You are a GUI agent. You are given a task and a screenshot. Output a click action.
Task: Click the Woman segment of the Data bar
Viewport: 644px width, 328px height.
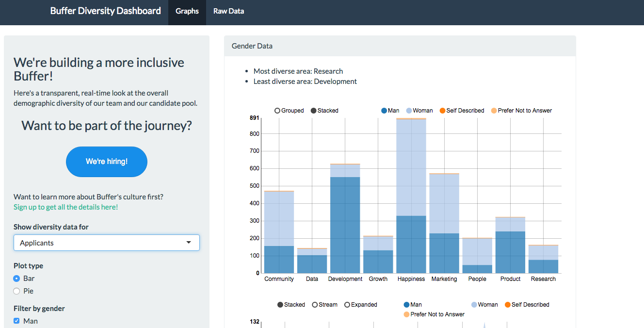[312, 252]
